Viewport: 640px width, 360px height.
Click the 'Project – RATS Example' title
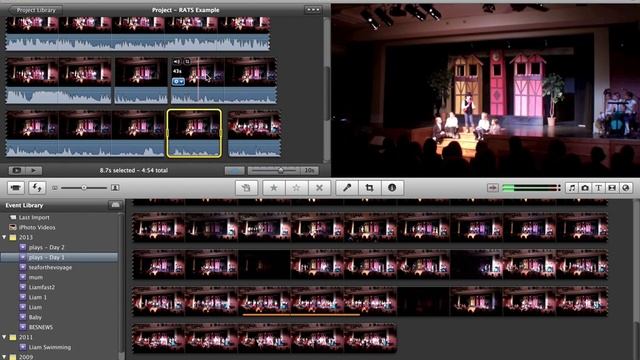click(x=185, y=10)
